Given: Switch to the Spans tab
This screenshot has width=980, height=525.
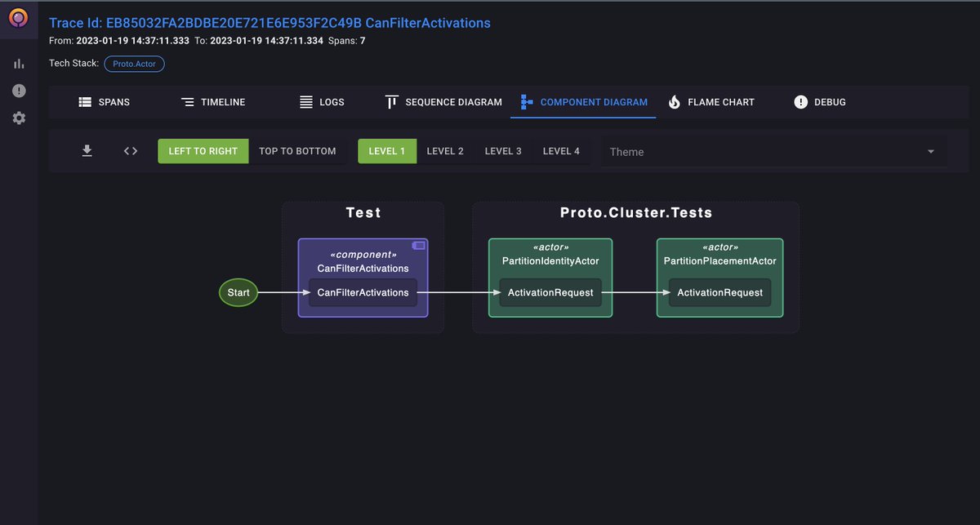Looking at the screenshot, I should coord(105,101).
